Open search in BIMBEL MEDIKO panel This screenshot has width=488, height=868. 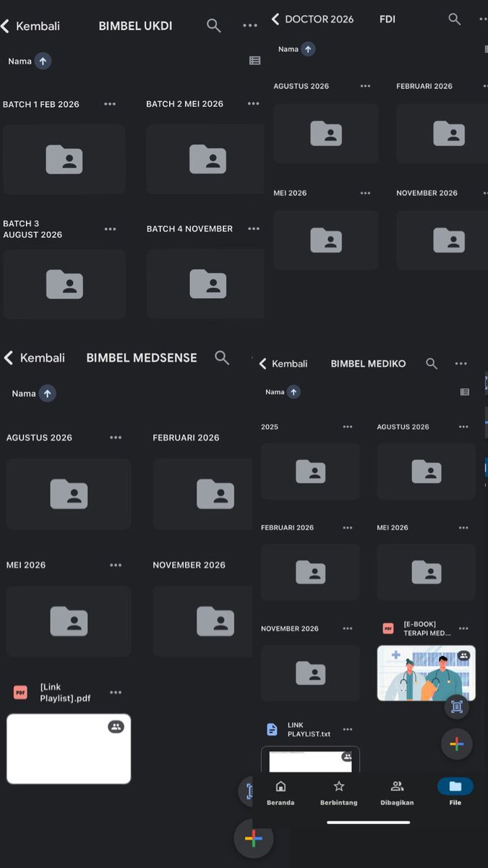(x=432, y=364)
